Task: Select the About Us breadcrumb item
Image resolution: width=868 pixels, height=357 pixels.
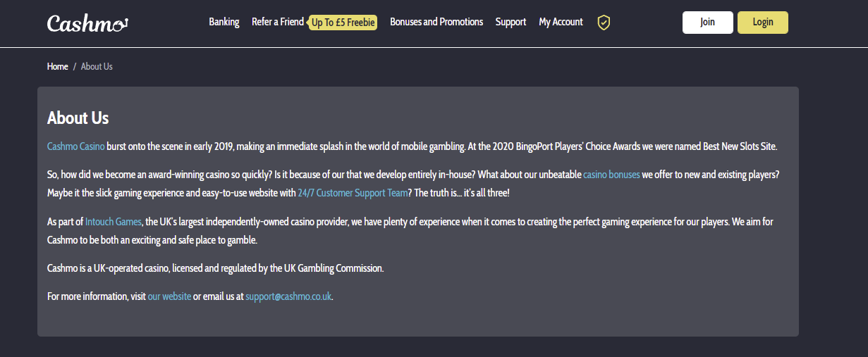Action: pos(97,66)
